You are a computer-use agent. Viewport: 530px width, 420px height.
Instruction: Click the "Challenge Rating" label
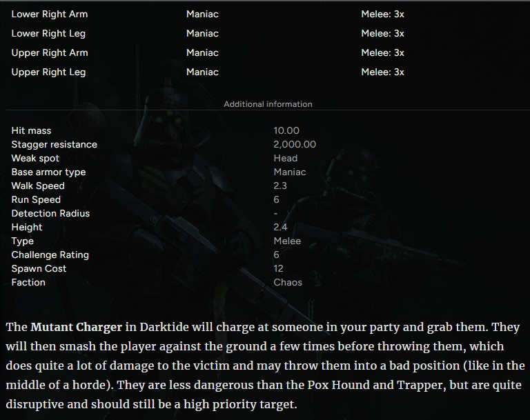point(50,254)
